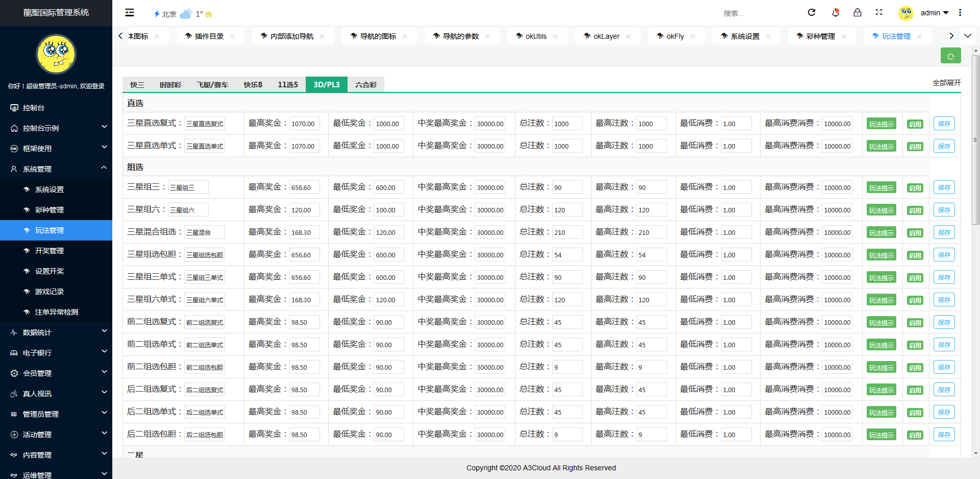The height and width of the screenshot is (479, 980).
Task: Switch to the 六合彩 game tab
Action: click(366, 85)
